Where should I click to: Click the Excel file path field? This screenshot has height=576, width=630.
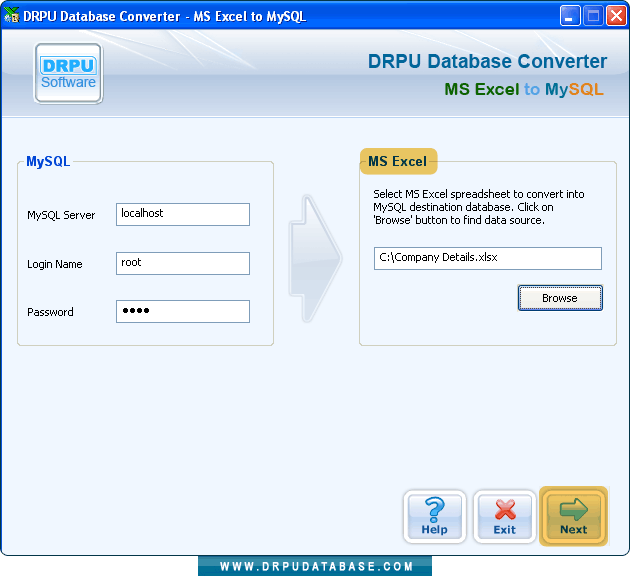coord(488,258)
